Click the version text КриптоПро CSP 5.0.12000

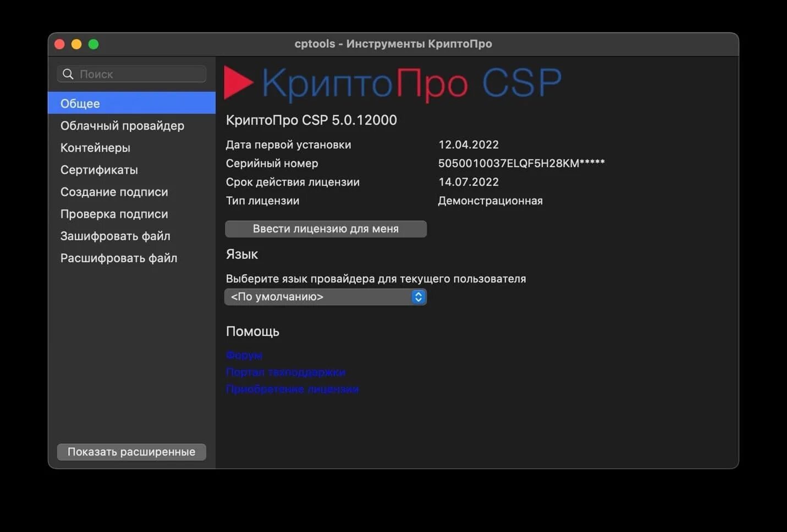coord(311,120)
